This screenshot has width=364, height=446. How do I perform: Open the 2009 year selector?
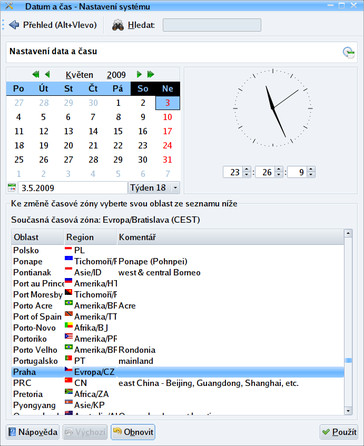point(116,75)
